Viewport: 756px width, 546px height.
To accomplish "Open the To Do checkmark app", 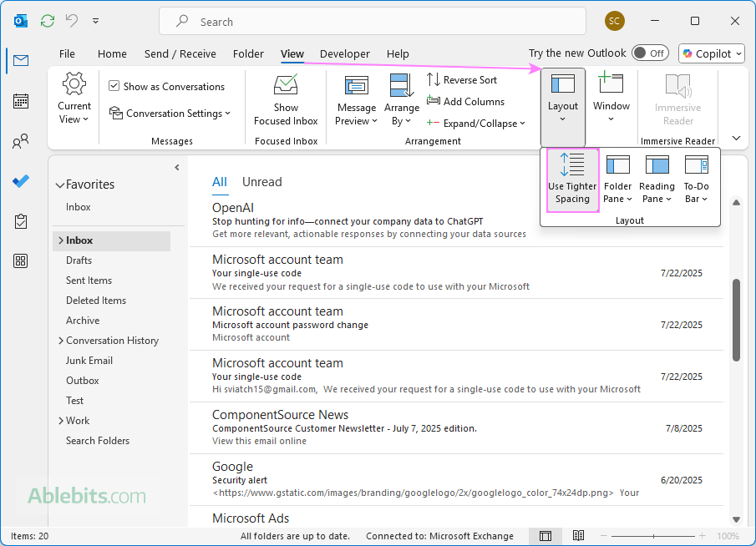I will tap(21, 181).
